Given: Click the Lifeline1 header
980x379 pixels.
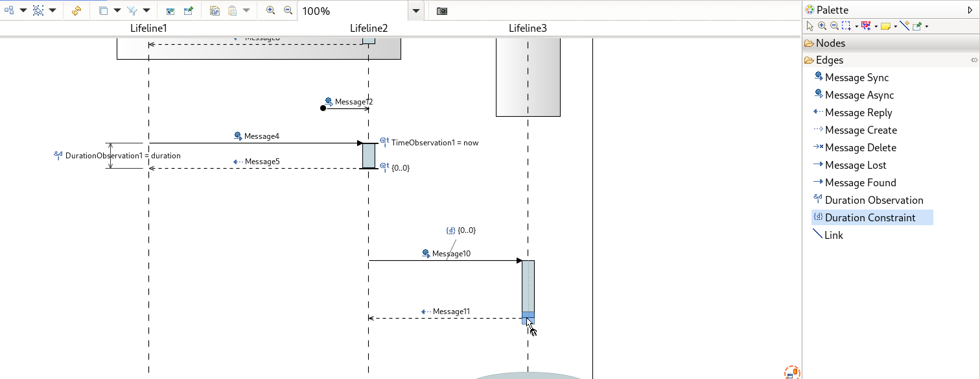Looking at the screenshot, I should click(x=148, y=29).
